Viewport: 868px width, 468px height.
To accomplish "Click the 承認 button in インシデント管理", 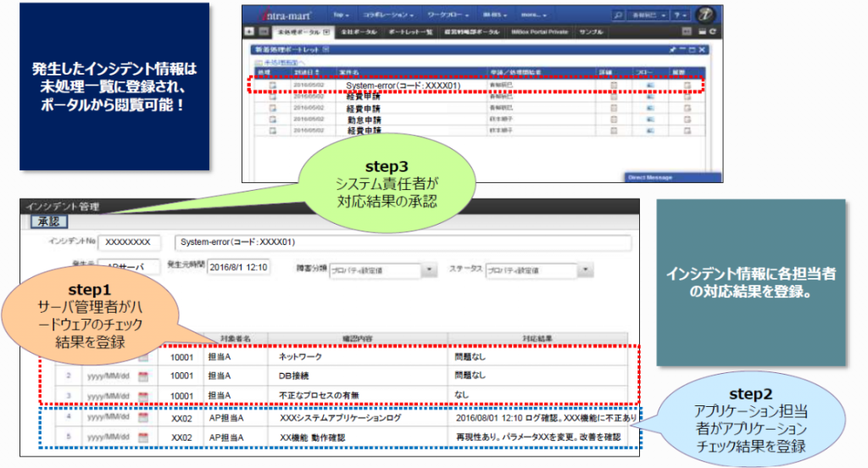I will pyautogui.click(x=48, y=221).
